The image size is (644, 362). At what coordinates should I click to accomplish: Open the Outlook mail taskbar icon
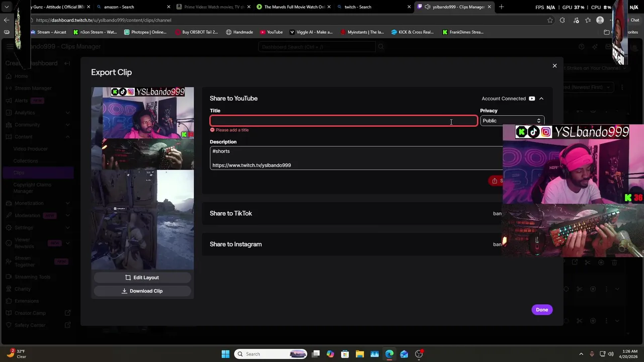pos(404,354)
